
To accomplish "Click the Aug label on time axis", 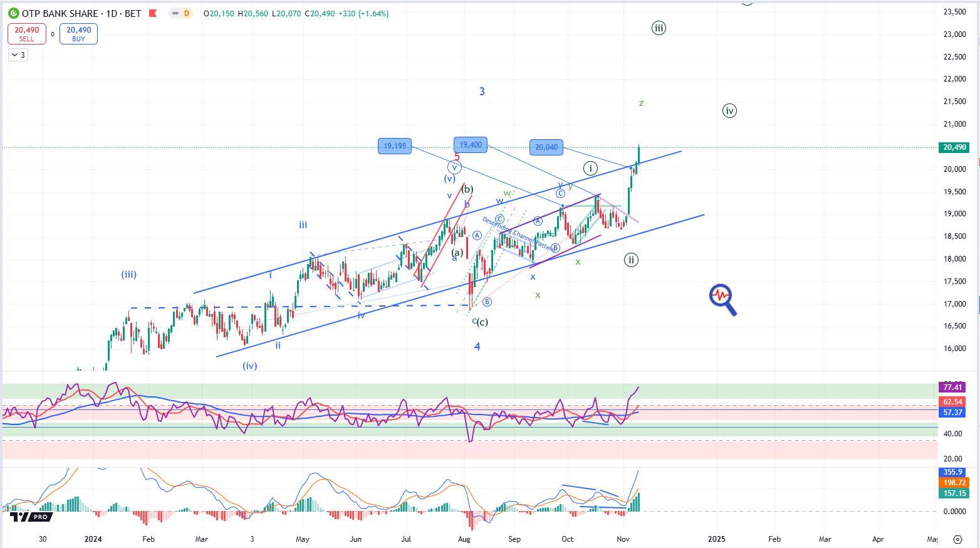I will coord(464,539).
